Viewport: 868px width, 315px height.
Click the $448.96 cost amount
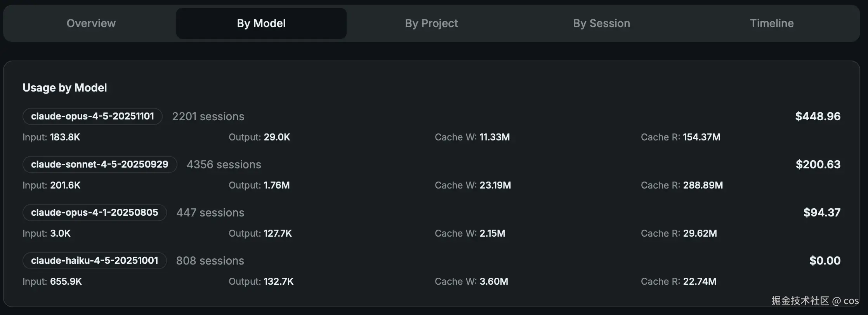point(818,116)
